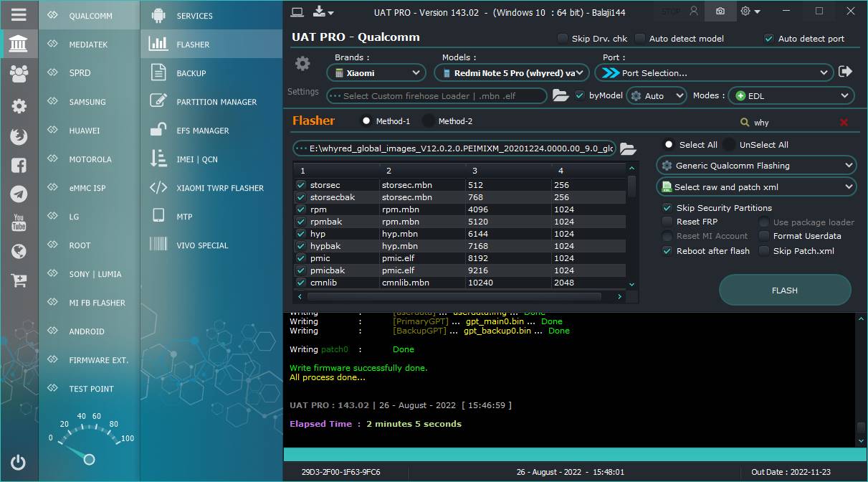Select the bank building sidebar icon

pyautogui.click(x=19, y=44)
